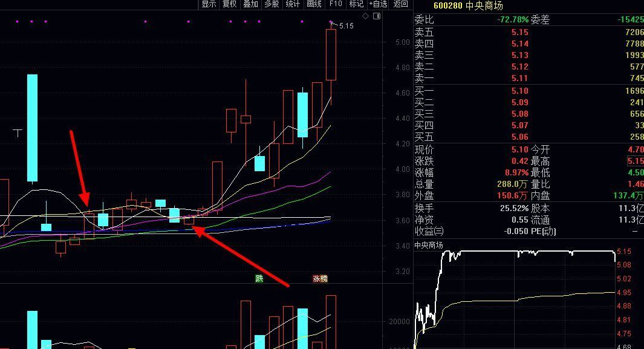Open the 叠加 overlay menu

pyautogui.click(x=250, y=4)
